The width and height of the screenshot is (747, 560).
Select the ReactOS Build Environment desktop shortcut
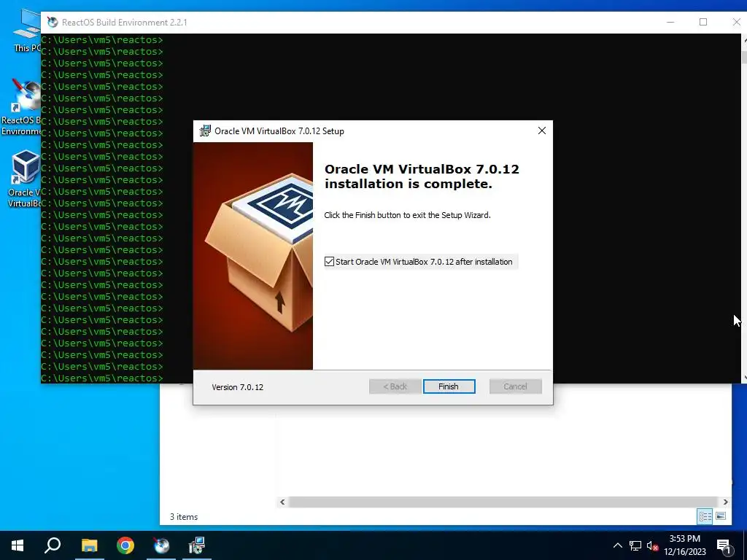click(x=21, y=108)
